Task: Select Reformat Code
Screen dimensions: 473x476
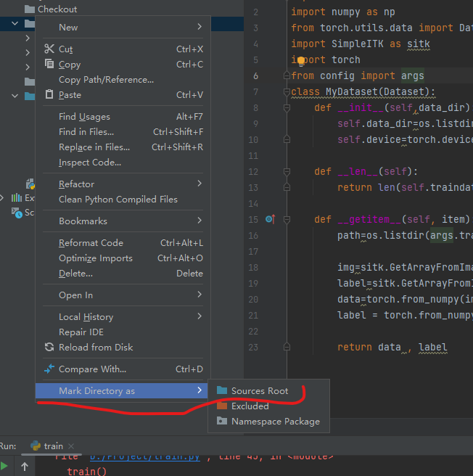Action: point(123,243)
